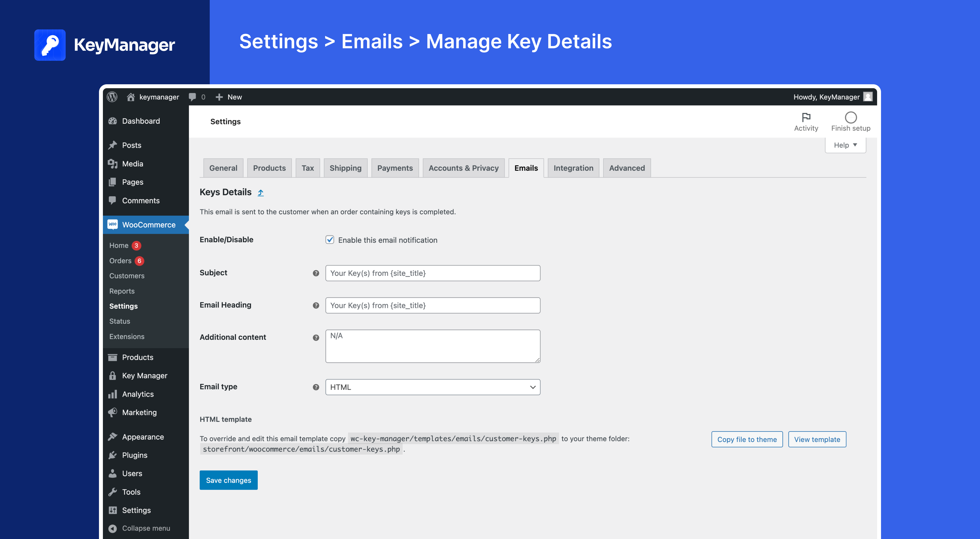This screenshot has width=980, height=539.
Task: Switch to the Products settings tab
Action: [x=269, y=168]
